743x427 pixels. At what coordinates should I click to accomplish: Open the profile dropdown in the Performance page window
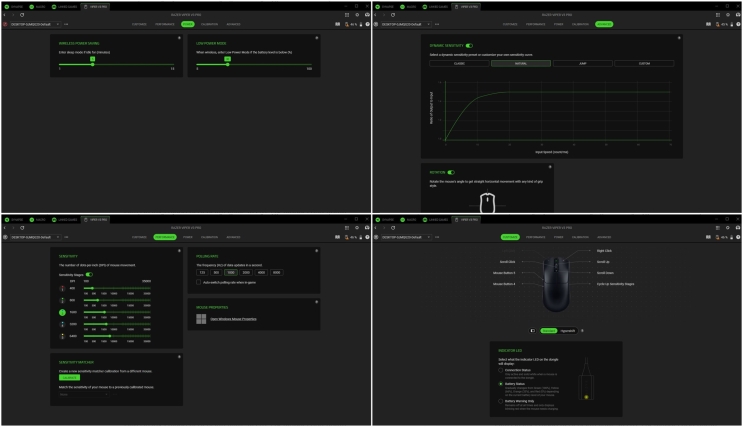pos(35,237)
